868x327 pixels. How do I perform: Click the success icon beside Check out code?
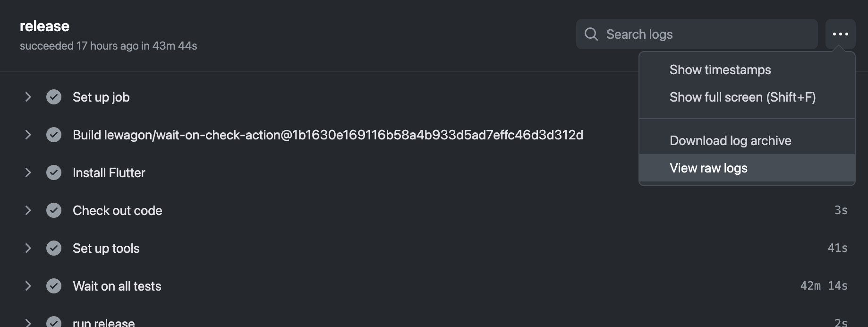point(54,210)
